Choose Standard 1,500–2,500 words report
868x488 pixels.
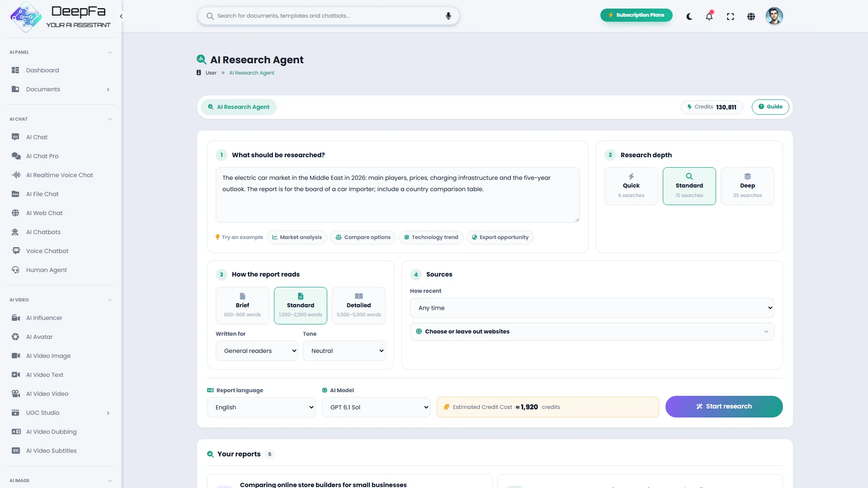pyautogui.click(x=300, y=305)
